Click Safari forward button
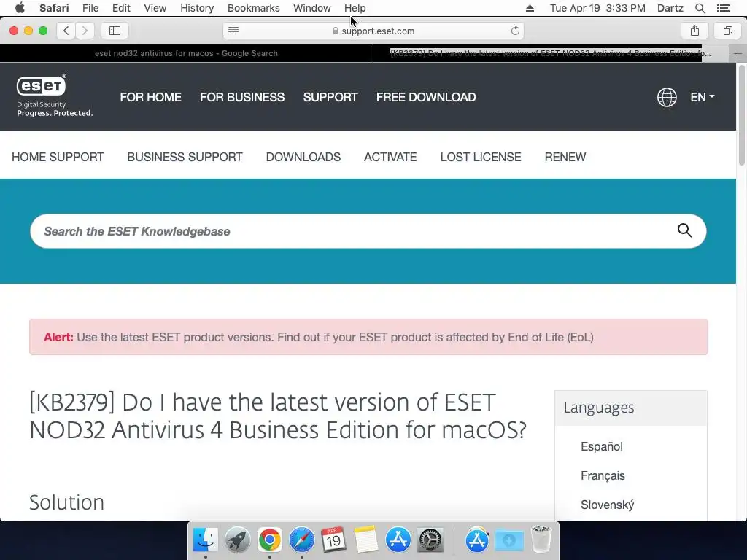Image resolution: width=747 pixels, height=560 pixels. [85, 31]
